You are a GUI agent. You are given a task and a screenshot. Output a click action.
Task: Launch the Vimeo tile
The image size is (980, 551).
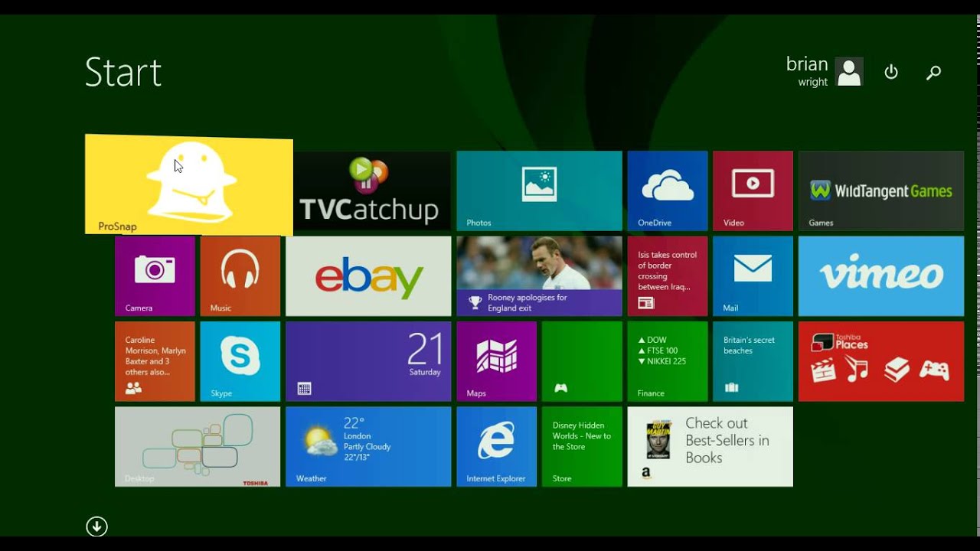pos(881,276)
